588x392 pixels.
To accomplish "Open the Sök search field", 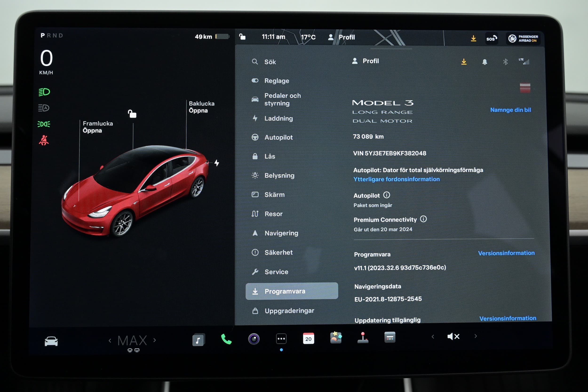I will [x=264, y=62].
